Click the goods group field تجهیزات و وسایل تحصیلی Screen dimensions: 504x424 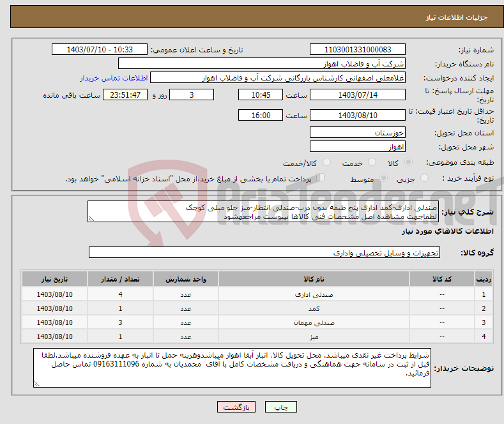(264, 252)
